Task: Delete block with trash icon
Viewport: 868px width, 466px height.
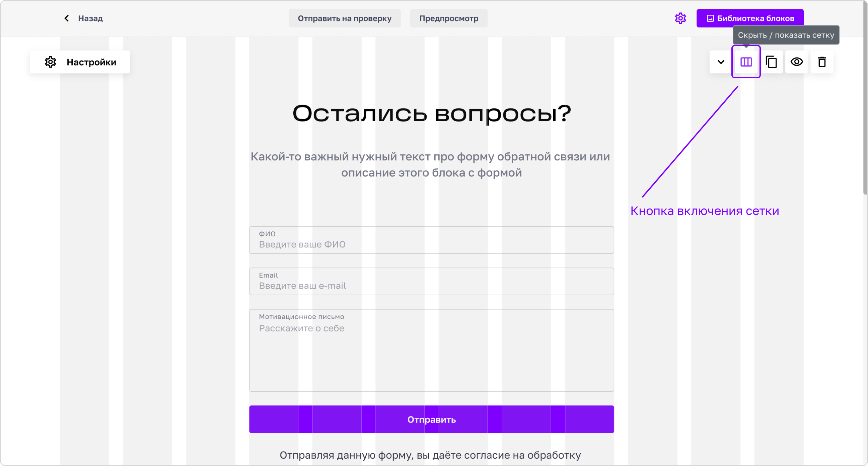Action: (822, 62)
